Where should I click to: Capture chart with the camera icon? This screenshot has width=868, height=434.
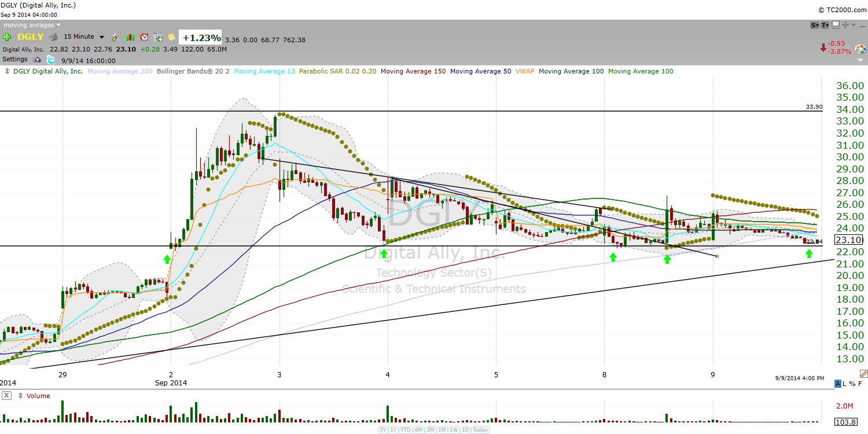tap(38, 60)
